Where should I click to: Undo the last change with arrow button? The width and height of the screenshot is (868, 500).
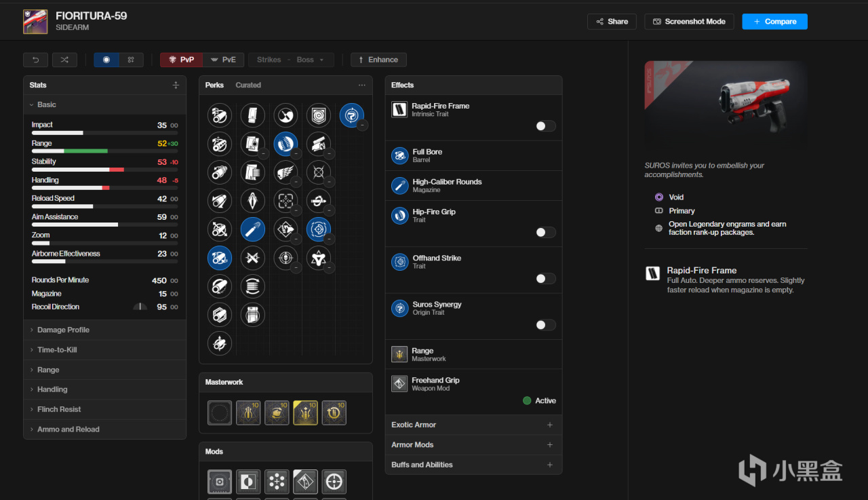(x=35, y=60)
